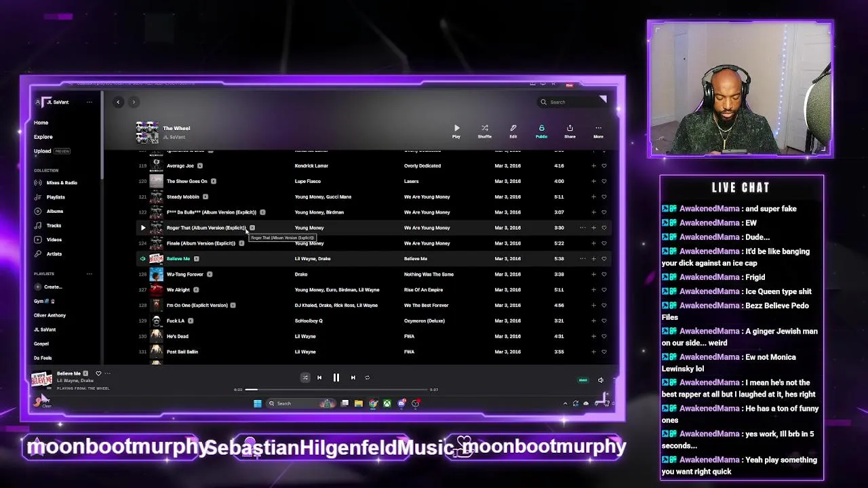Image resolution: width=868 pixels, height=488 pixels.
Task: Share The Wheel playlist
Action: 570,131
